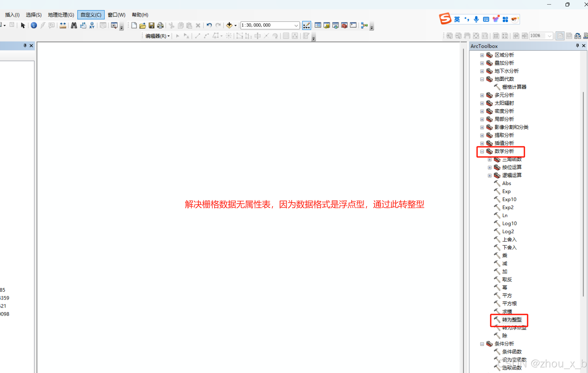Screen dimensions: 588x373
Task: Open the ModelBuilder window icon
Action: point(364,25)
